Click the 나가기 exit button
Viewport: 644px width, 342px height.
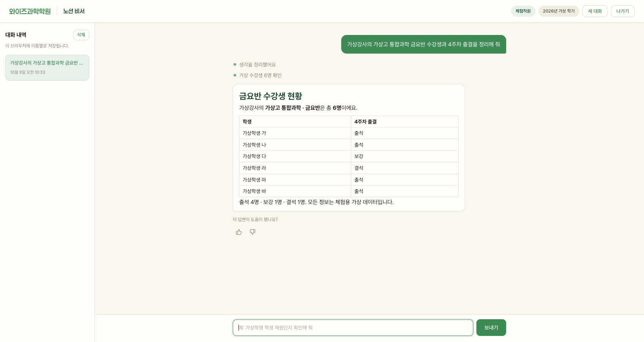[623, 11]
